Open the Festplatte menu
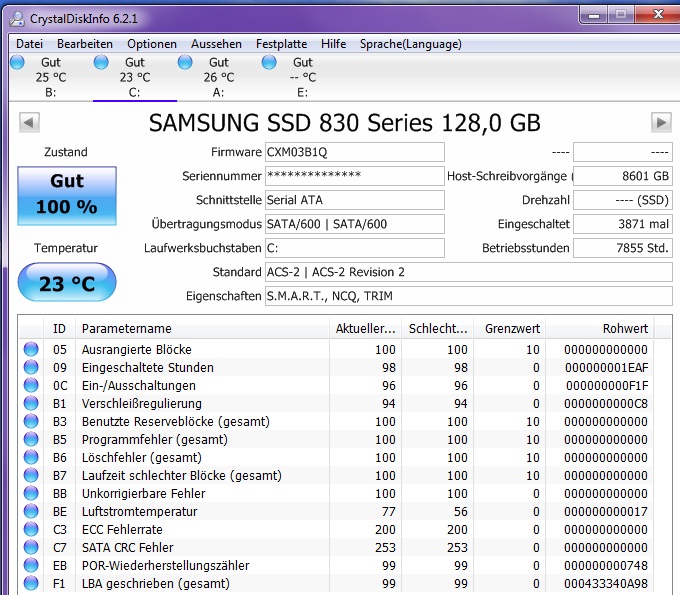680x595 pixels. [281, 44]
